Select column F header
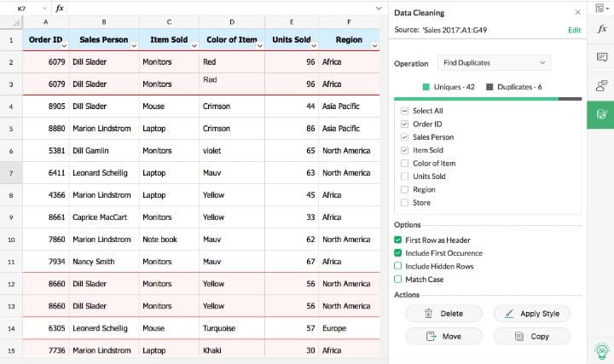Viewport: 614px width, 364px height. click(x=350, y=22)
